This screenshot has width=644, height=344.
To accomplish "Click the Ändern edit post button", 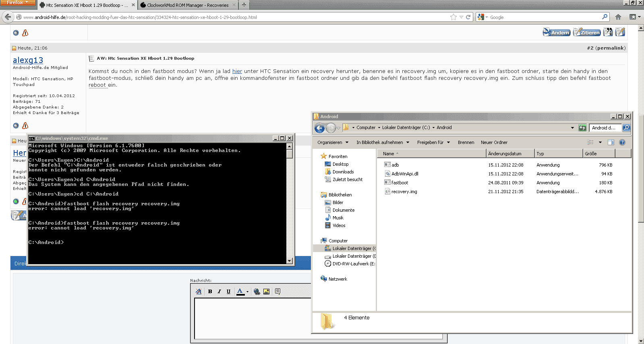I will tap(557, 32).
